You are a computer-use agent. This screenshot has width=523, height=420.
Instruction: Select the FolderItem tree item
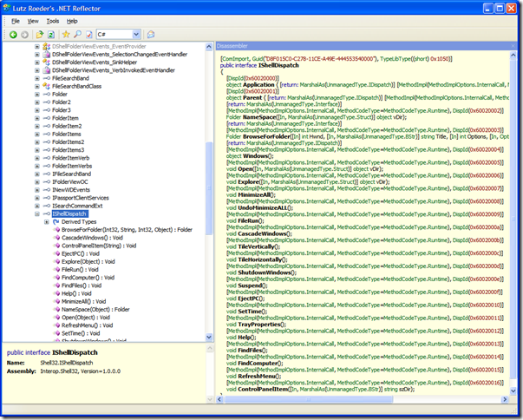pos(65,118)
